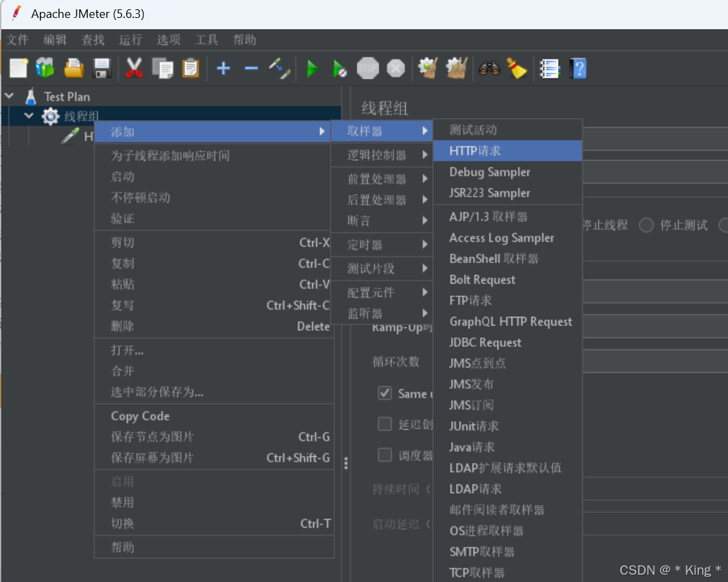
Task: Click the Cut scissors icon
Action: (134, 68)
